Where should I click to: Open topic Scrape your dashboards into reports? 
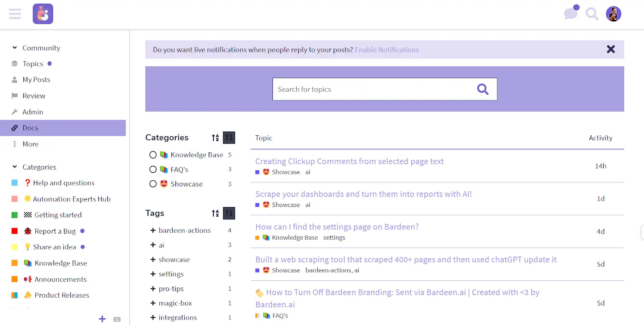[x=363, y=194]
